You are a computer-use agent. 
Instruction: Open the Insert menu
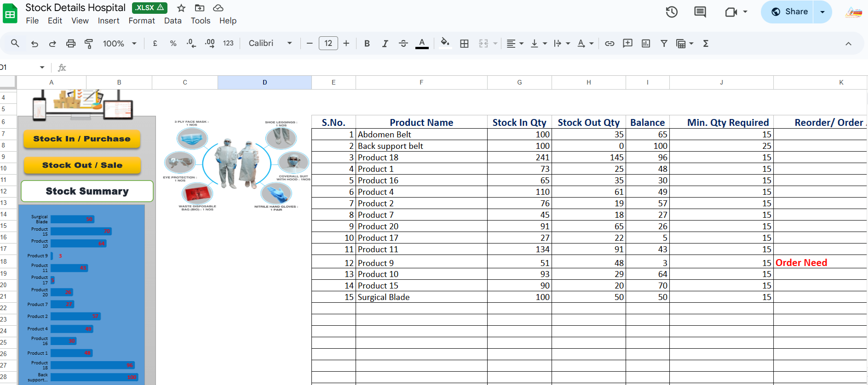[x=109, y=21]
